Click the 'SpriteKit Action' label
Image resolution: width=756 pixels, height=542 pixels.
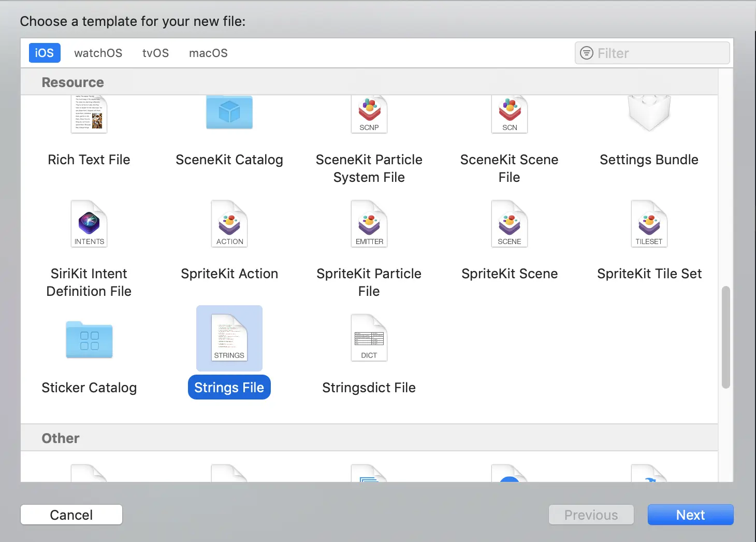point(229,274)
